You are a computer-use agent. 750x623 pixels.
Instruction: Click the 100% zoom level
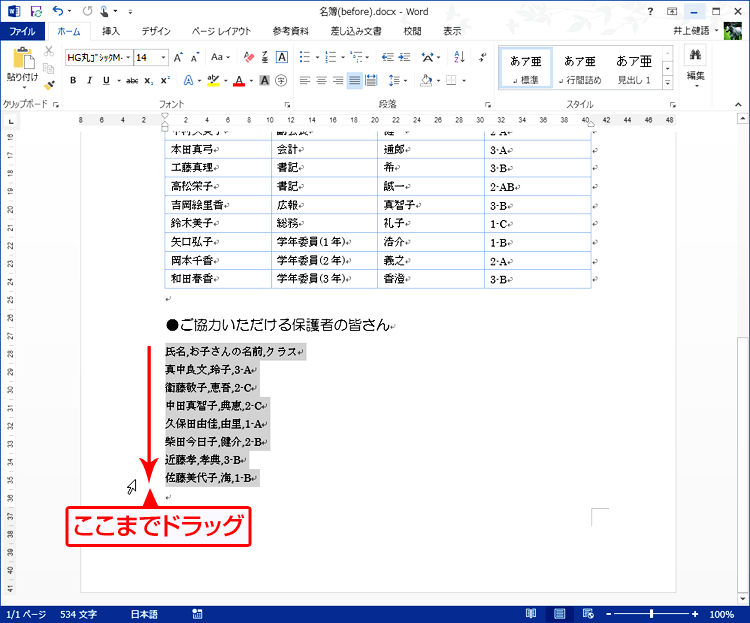(x=721, y=614)
